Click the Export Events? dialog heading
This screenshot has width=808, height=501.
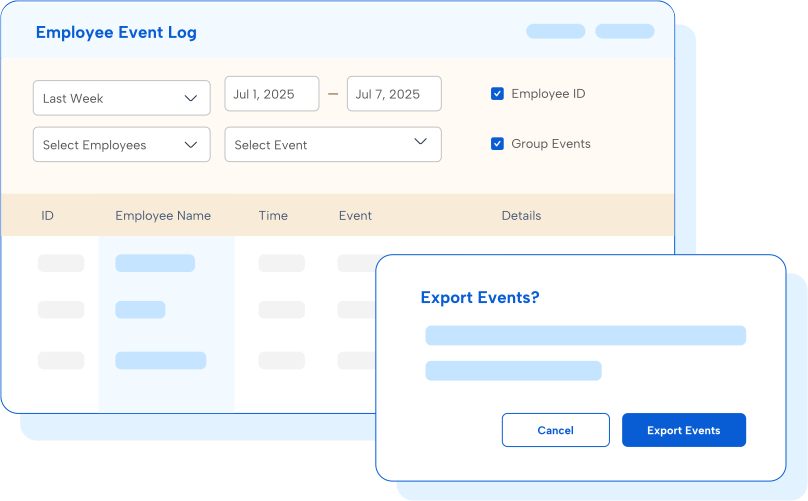pyautogui.click(x=480, y=297)
